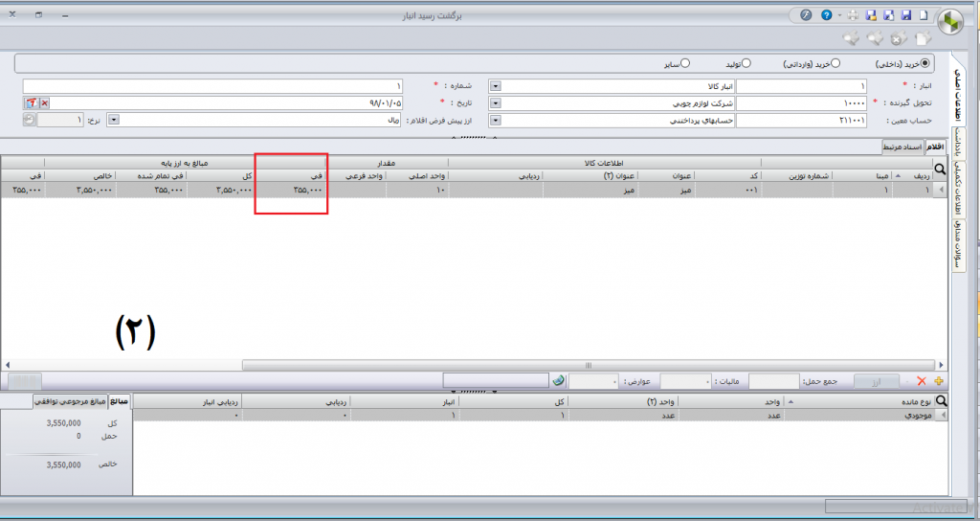Open the green application menu orb
This screenshot has height=521, width=980.
point(952,24)
